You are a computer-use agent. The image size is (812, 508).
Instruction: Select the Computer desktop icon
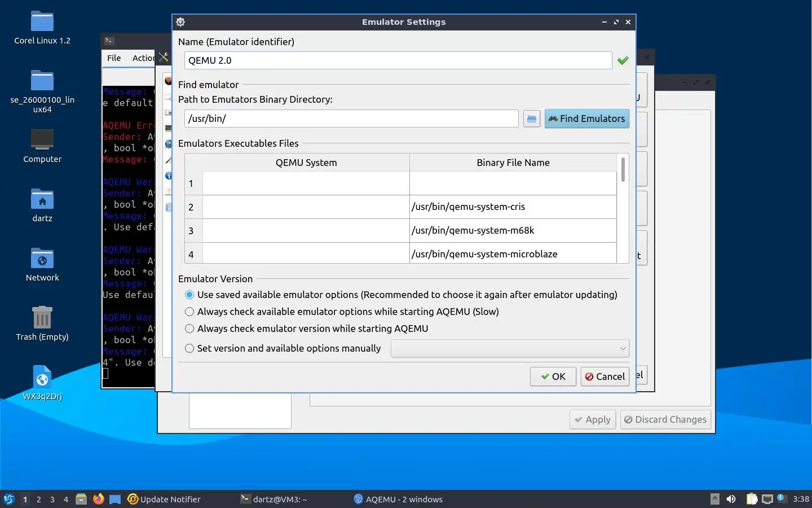[x=42, y=146]
